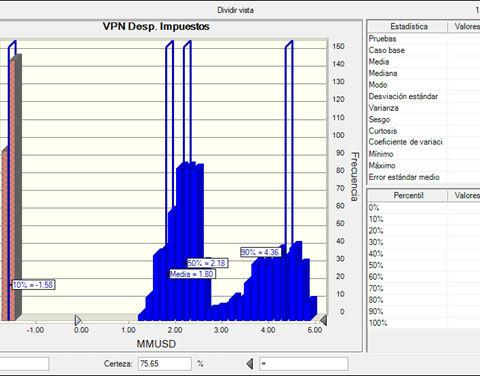The height and width of the screenshot is (376, 480).
Task: Select the 50% = 2.18 marker label
Action: point(207,263)
